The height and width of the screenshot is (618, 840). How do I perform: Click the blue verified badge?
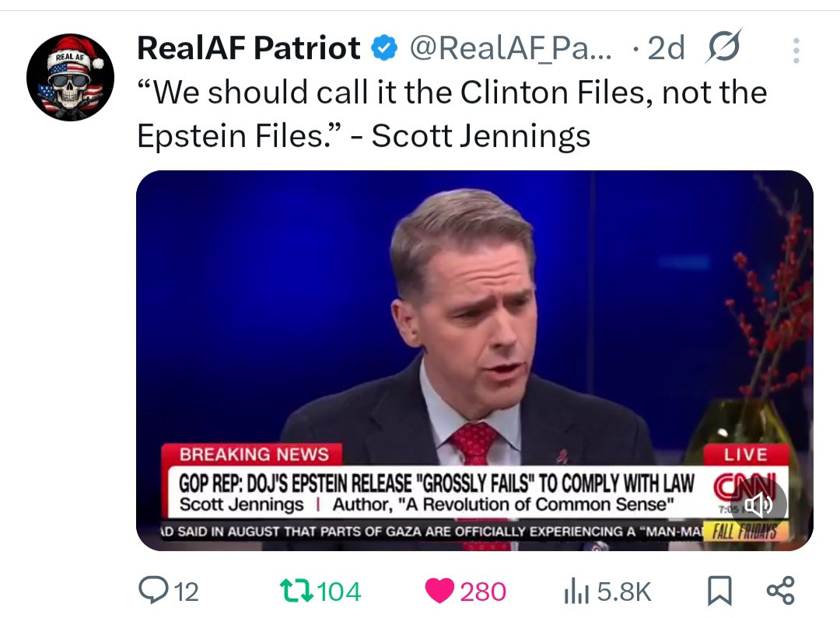point(383,49)
